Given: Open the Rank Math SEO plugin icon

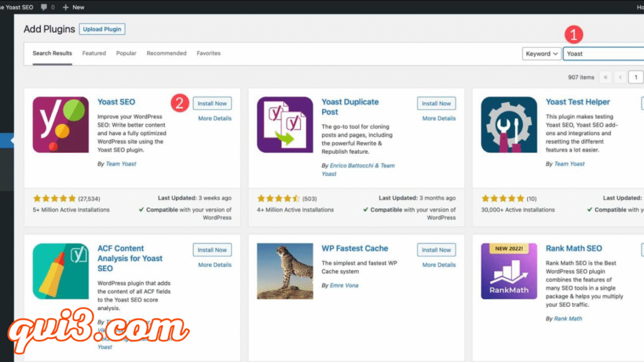Looking at the screenshot, I should pyautogui.click(x=509, y=271).
